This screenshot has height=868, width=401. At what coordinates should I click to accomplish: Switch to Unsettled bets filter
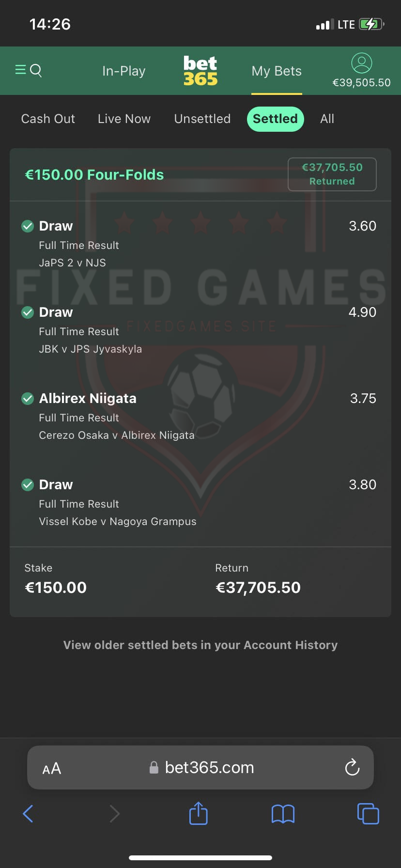[x=202, y=119]
